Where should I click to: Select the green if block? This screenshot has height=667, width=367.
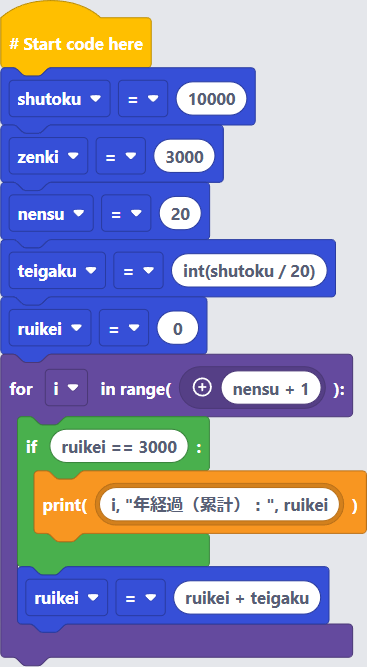click(113, 445)
